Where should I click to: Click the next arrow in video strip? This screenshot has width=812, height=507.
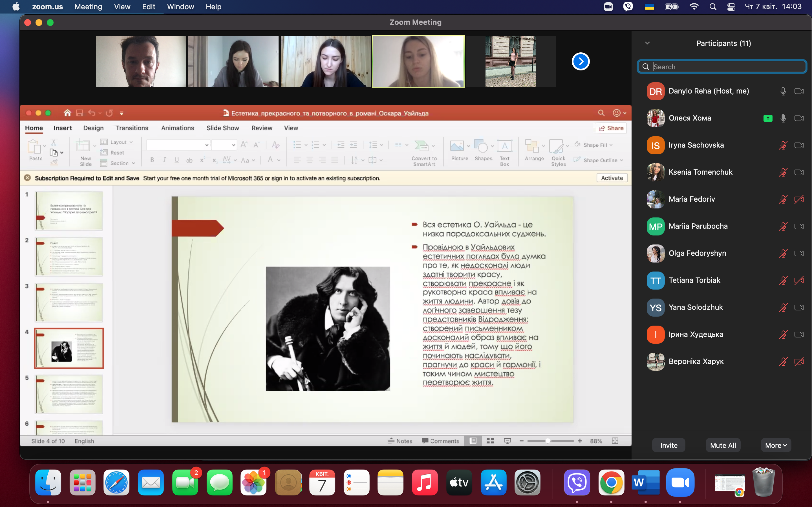581,61
